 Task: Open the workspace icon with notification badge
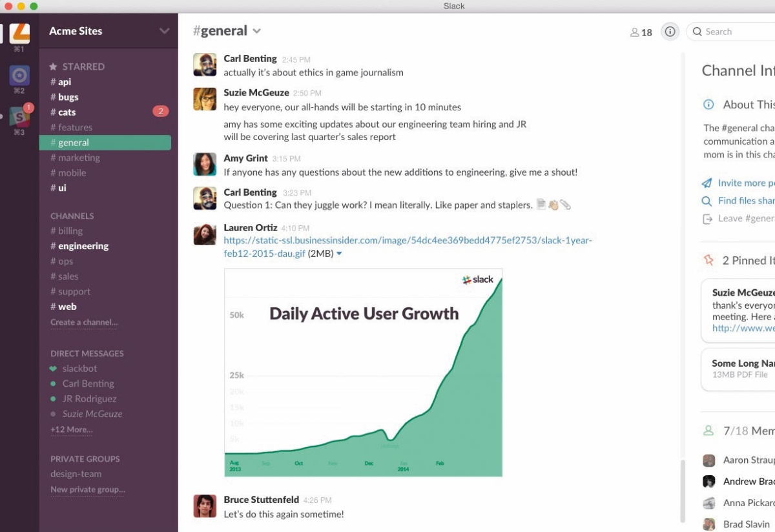click(19, 117)
